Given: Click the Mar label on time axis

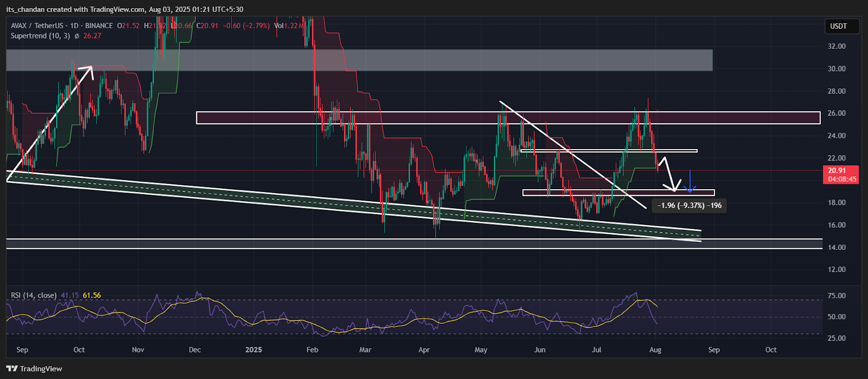Looking at the screenshot, I should 366,350.
